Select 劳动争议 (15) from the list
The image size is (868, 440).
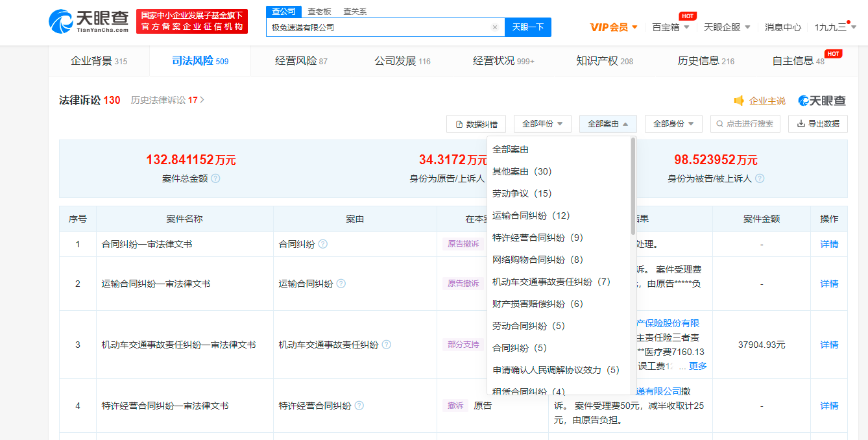522,193
